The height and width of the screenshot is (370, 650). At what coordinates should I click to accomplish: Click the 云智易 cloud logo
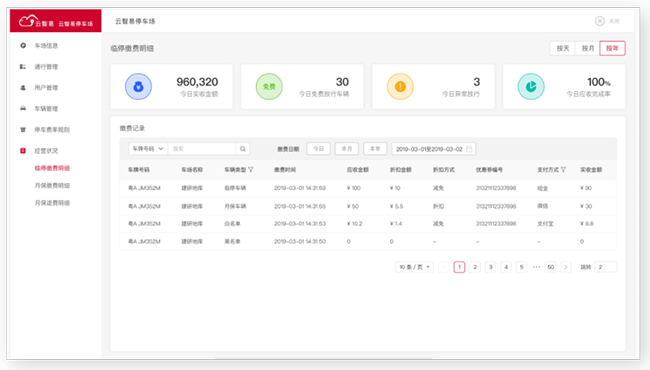[27, 20]
